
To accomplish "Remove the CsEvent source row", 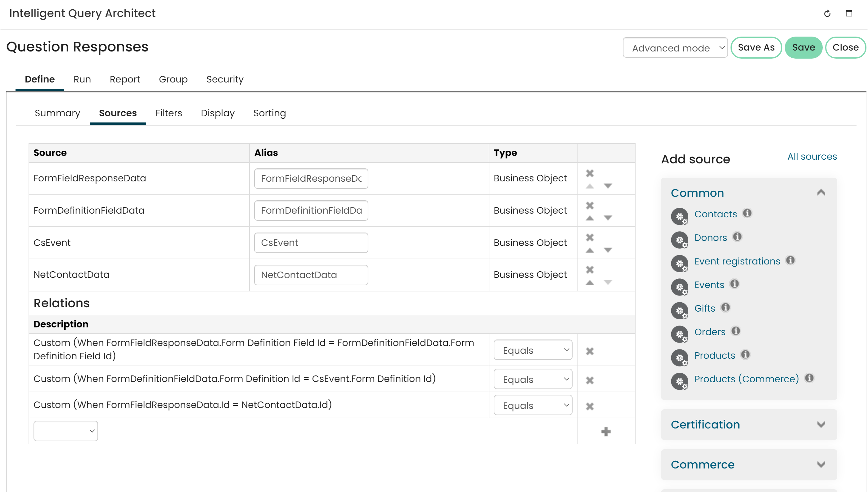I will (590, 237).
